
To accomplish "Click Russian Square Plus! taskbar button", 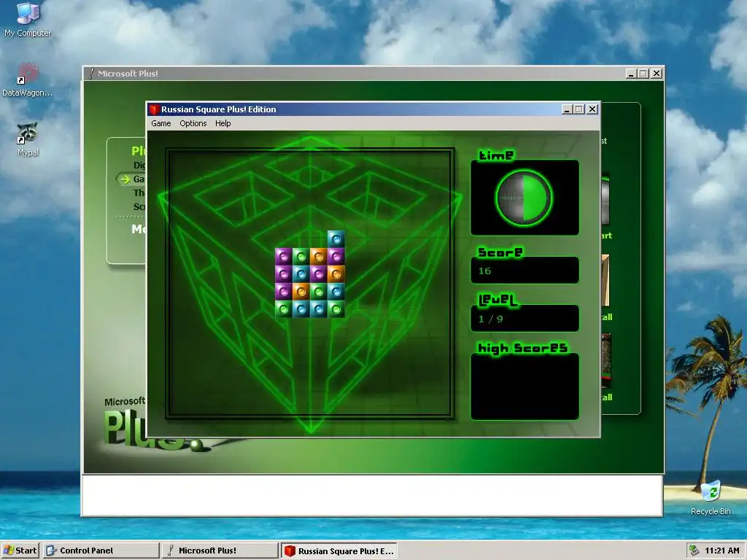I will [338, 551].
